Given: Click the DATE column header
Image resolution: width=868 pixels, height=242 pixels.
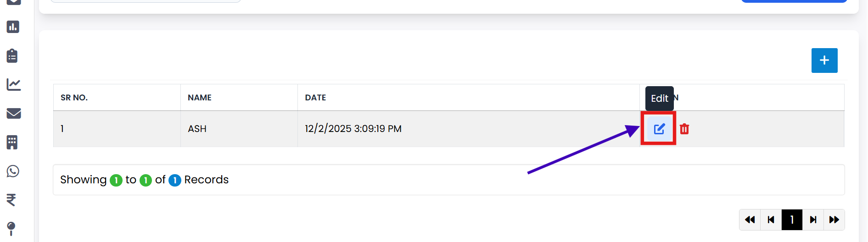Looking at the screenshot, I should [x=315, y=98].
